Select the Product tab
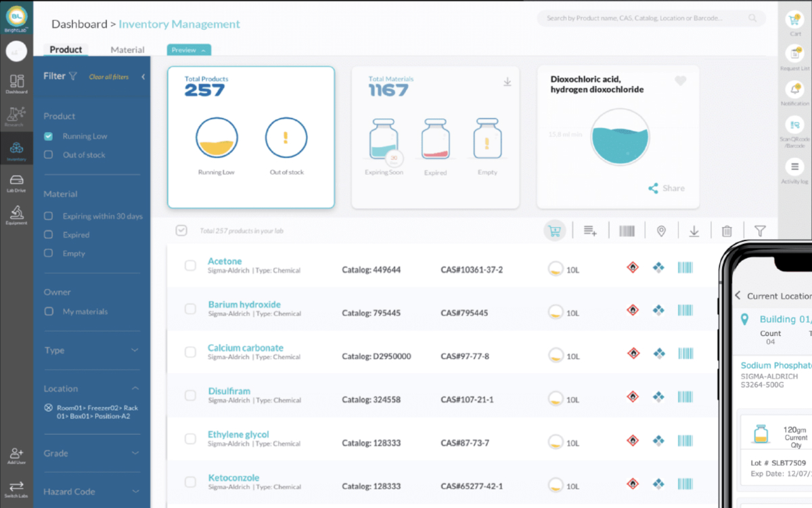 click(x=66, y=49)
